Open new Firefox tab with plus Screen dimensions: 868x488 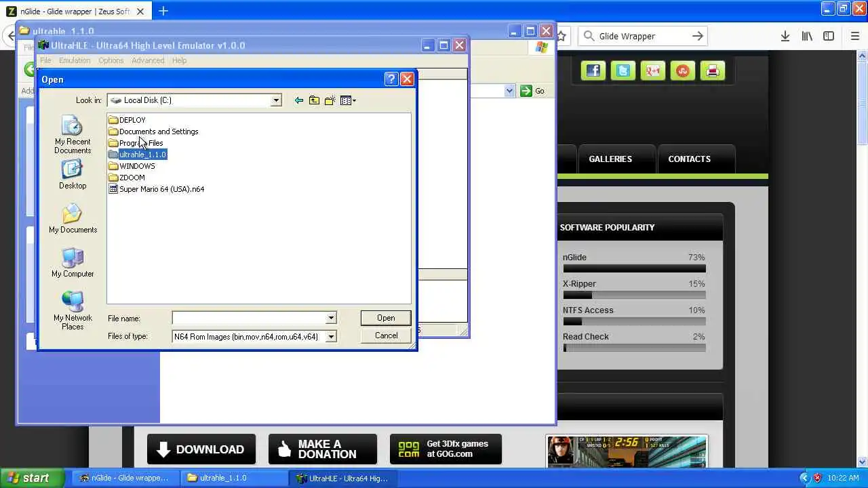(163, 11)
